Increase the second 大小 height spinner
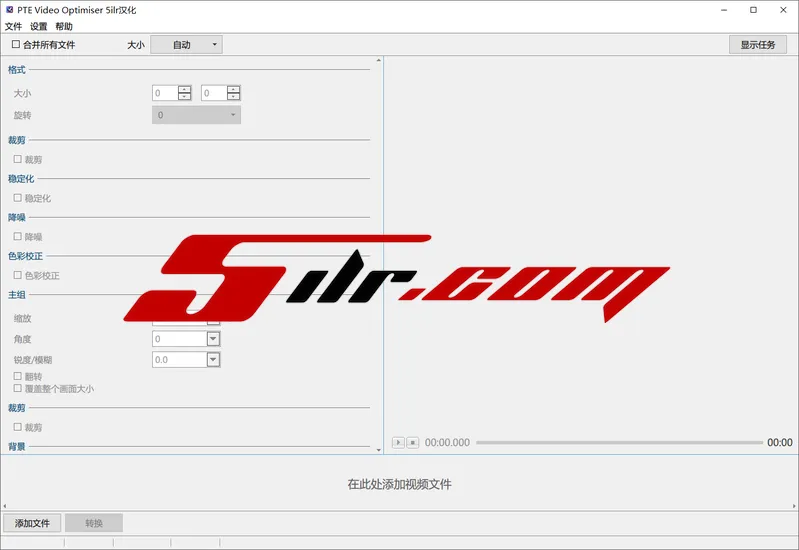 (x=233, y=89)
